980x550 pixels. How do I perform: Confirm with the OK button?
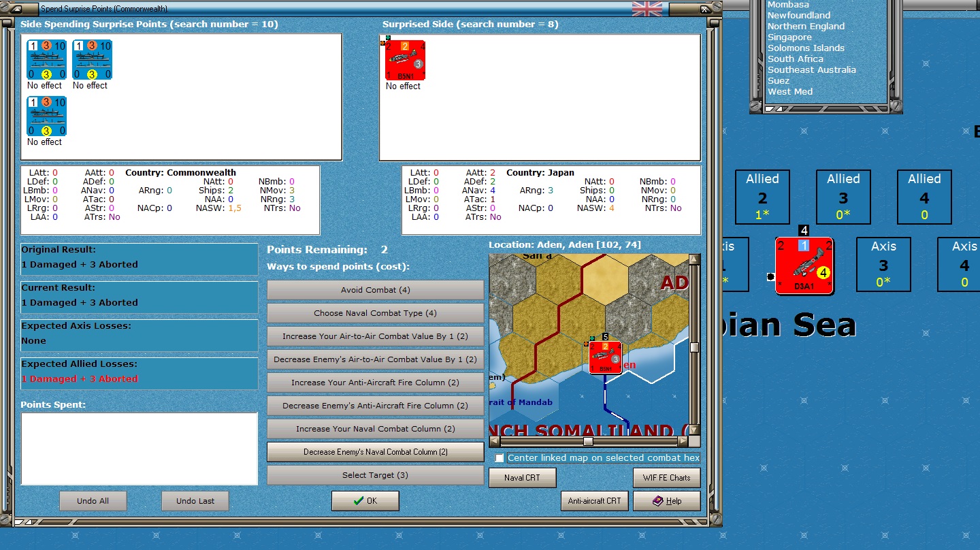(365, 501)
